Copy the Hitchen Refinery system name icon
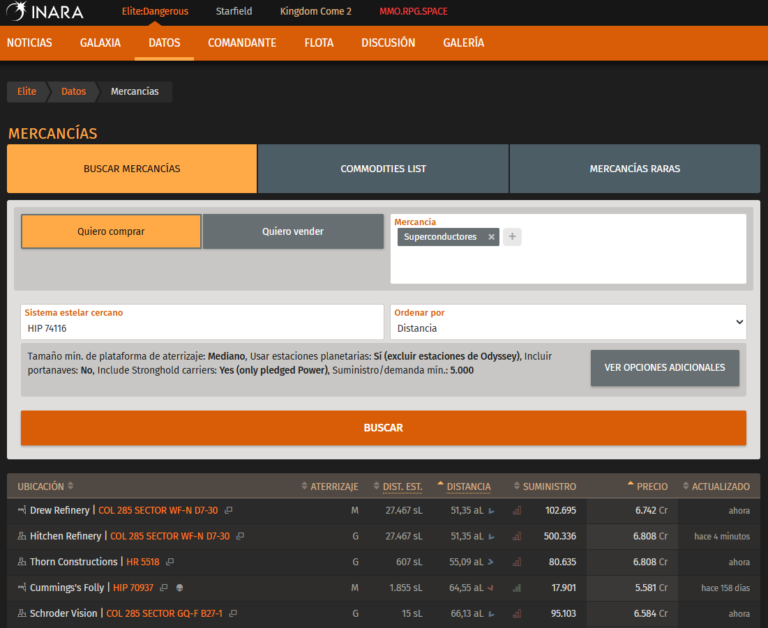 point(240,536)
